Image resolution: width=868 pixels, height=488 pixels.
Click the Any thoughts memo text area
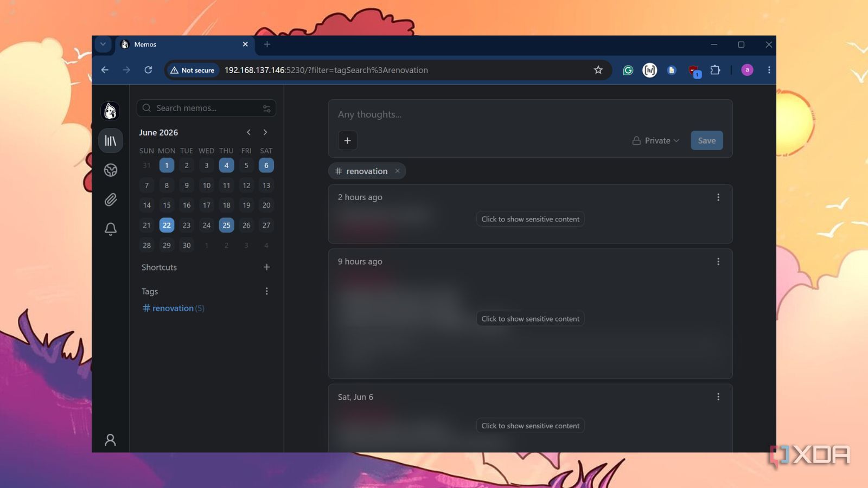point(530,114)
